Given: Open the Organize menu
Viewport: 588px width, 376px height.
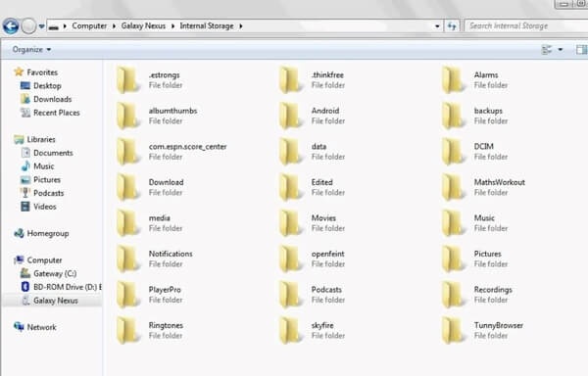Looking at the screenshot, I should [x=31, y=49].
